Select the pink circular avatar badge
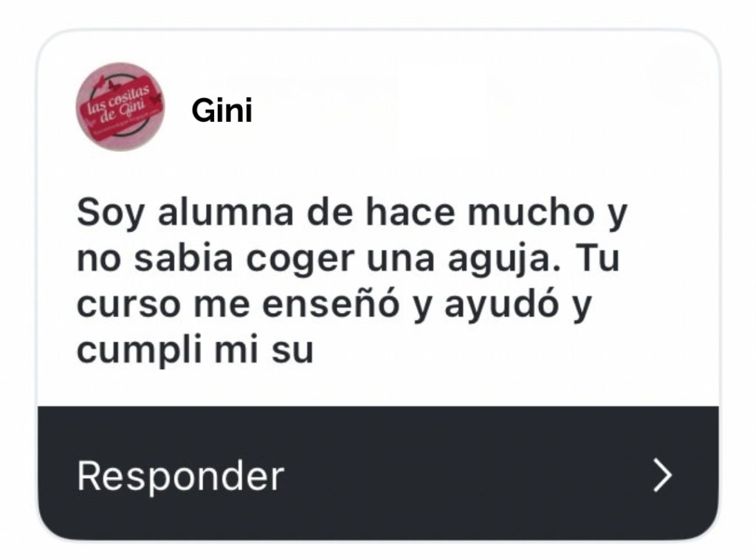The height and width of the screenshot is (560, 756). (120, 106)
